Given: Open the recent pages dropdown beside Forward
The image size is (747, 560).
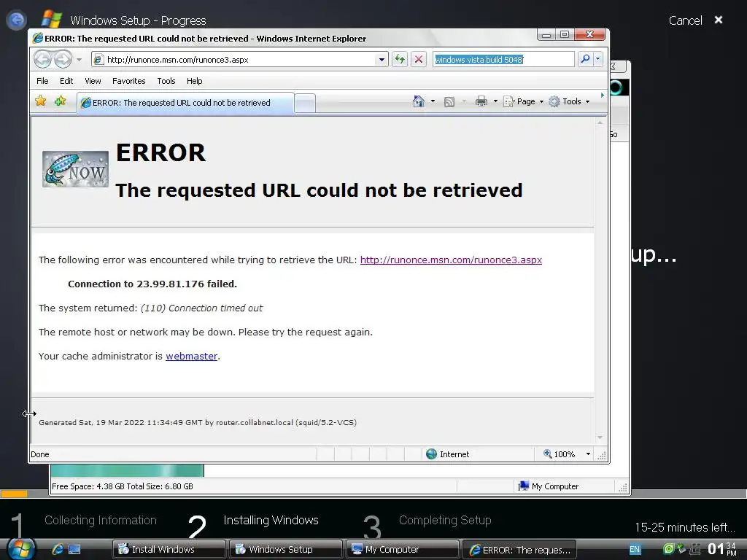Looking at the screenshot, I should point(79,60).
